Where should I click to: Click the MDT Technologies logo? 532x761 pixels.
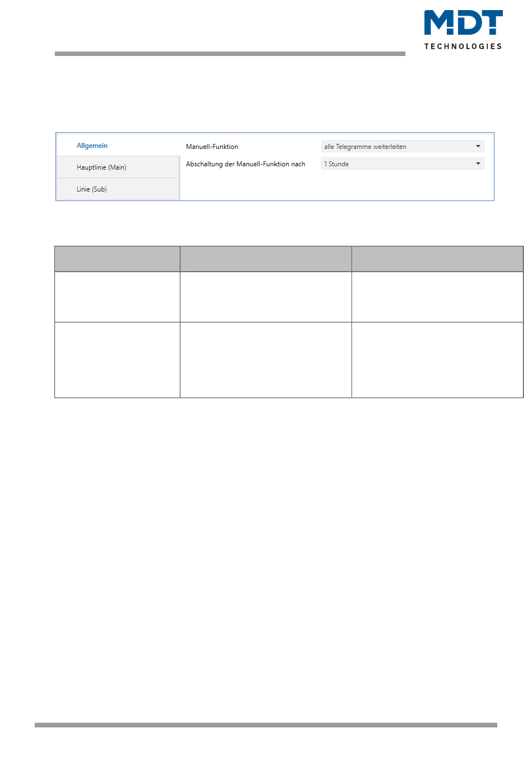pyautogui.click(x=463, y=30)
